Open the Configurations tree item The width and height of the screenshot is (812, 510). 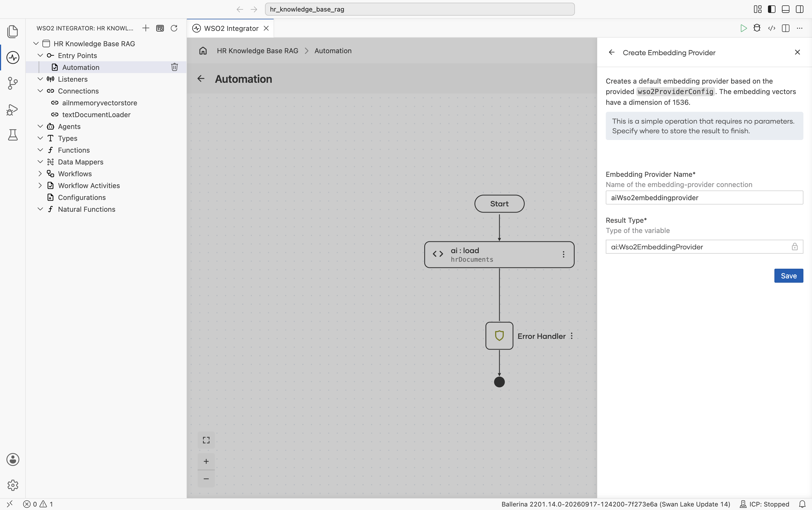82,197
